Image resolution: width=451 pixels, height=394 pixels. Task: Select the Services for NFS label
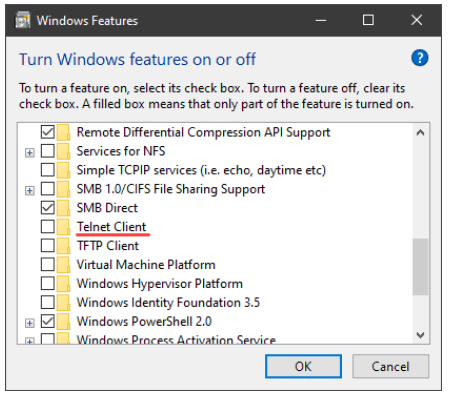click(121, 151)
